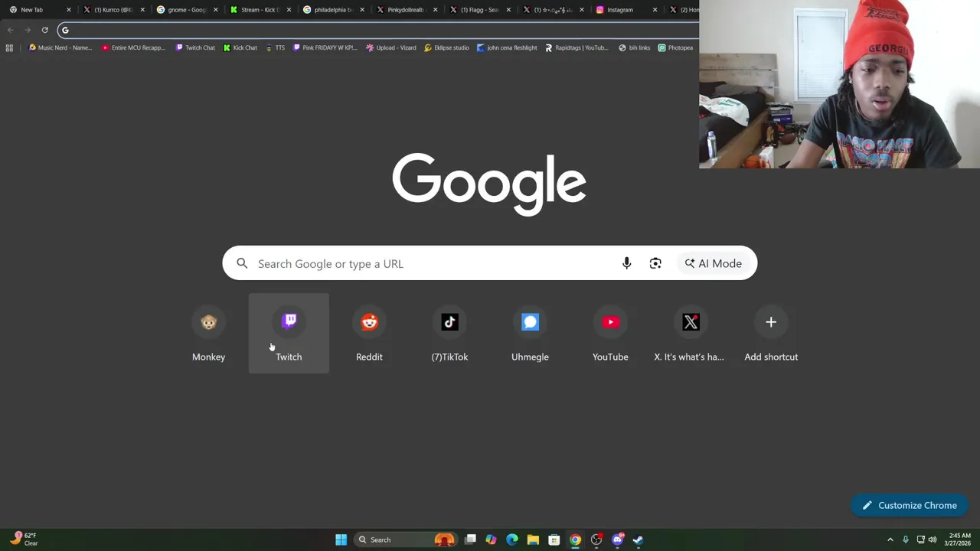Open the X shortcut tile
980x551 pixels.
[x=691, y=334]
